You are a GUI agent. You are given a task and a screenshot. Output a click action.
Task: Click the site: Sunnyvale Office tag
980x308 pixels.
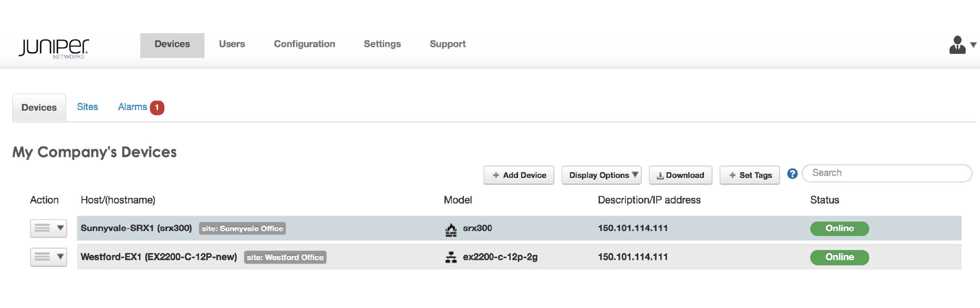[x=242, y=229]
